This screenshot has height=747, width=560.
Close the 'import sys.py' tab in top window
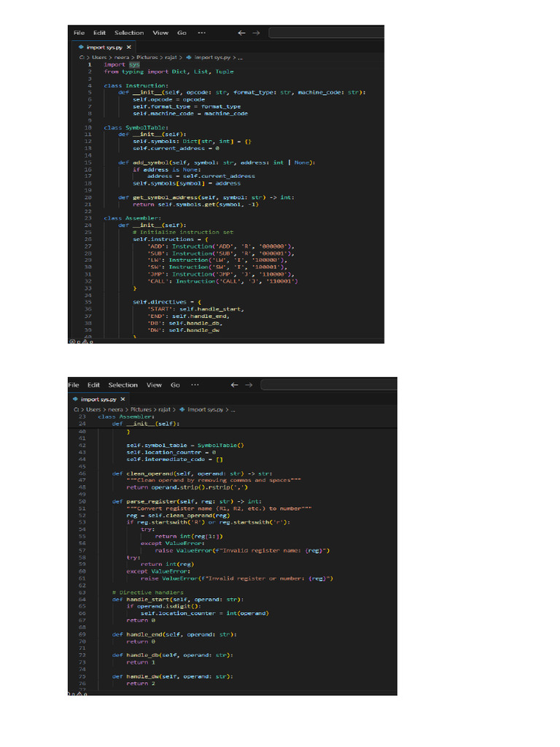(x=128, y=47)
